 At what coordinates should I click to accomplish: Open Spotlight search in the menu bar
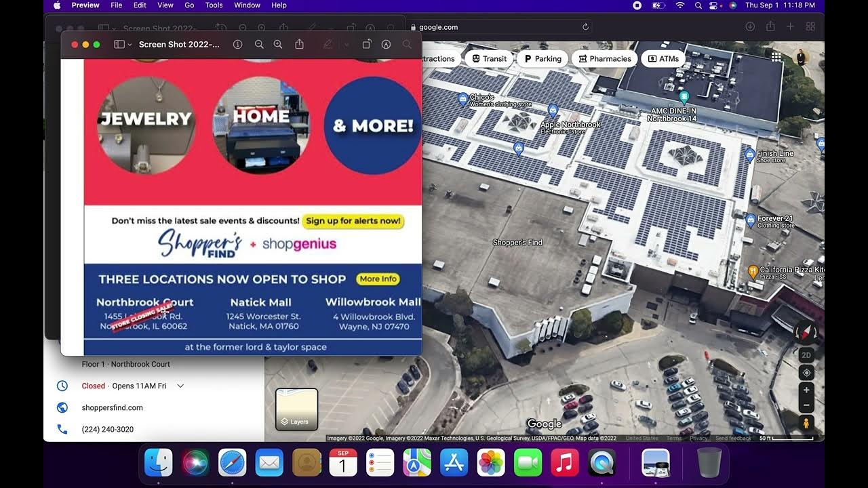point(698,5)
